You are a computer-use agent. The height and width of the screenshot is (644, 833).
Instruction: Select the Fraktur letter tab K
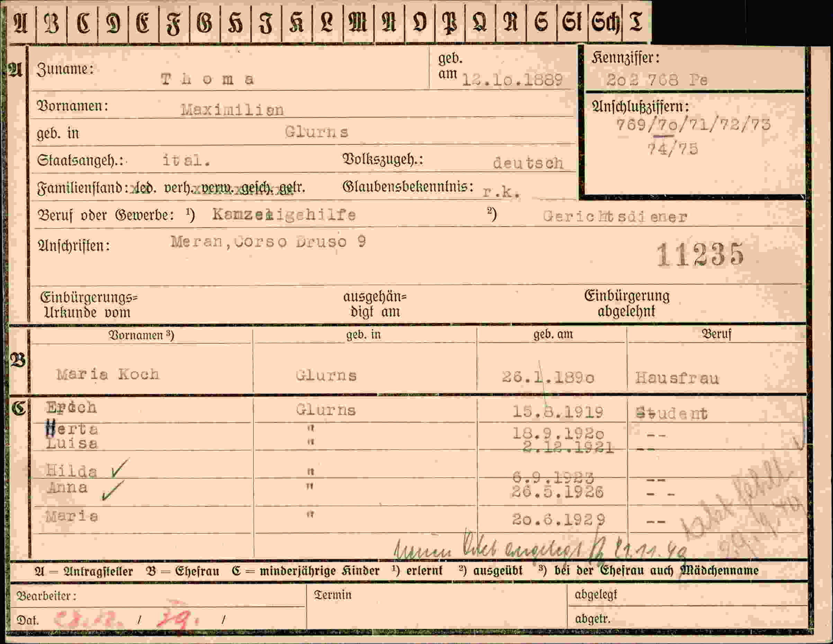pyautogui.click(x=297, y=23)
